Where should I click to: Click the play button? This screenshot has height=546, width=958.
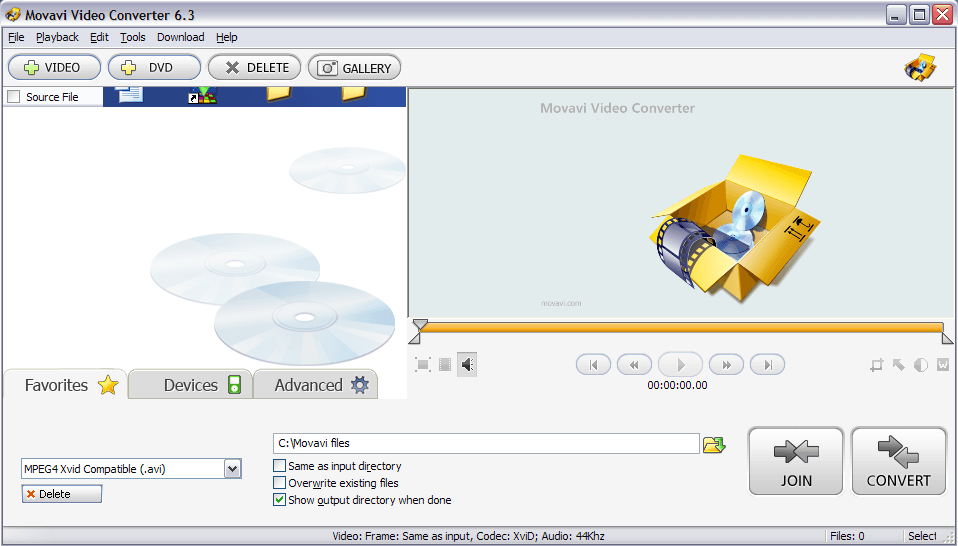680,365
